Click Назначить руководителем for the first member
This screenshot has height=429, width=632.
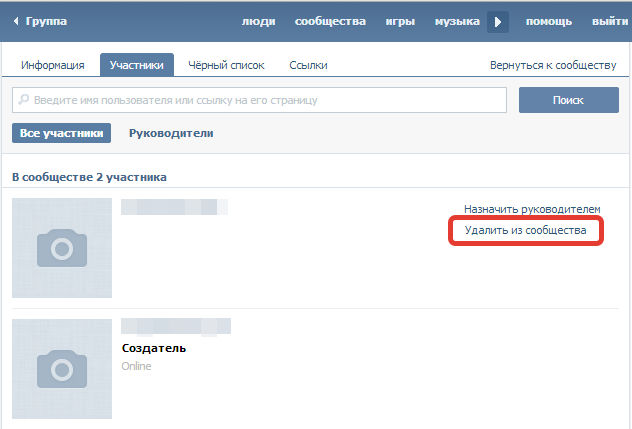pyautogui.click(x=532, y=209)
